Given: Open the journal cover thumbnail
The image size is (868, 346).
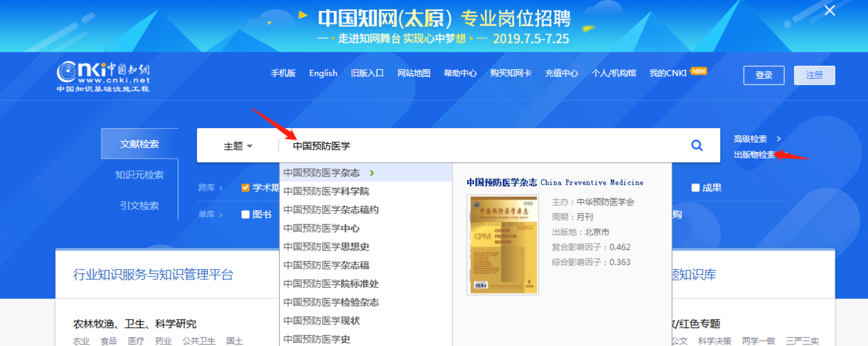Looking at the screenshot, I should (502, 245).
